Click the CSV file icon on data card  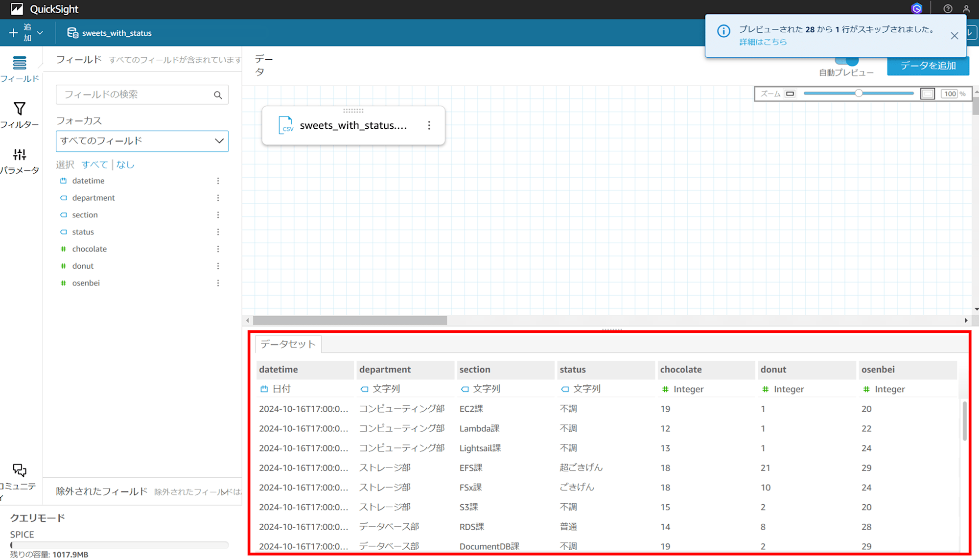[286, 125]
